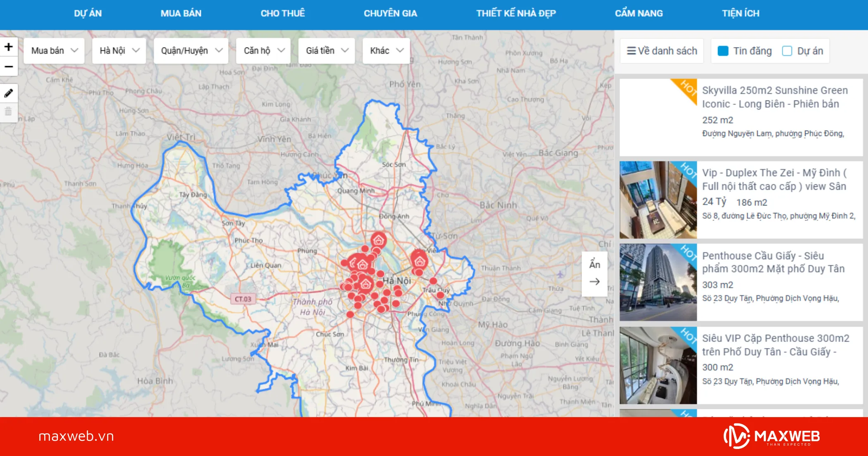This screenshot has width=868, height=456.
Task: Select the pencil drawing tool on the map
Action: tap(9, 93)
